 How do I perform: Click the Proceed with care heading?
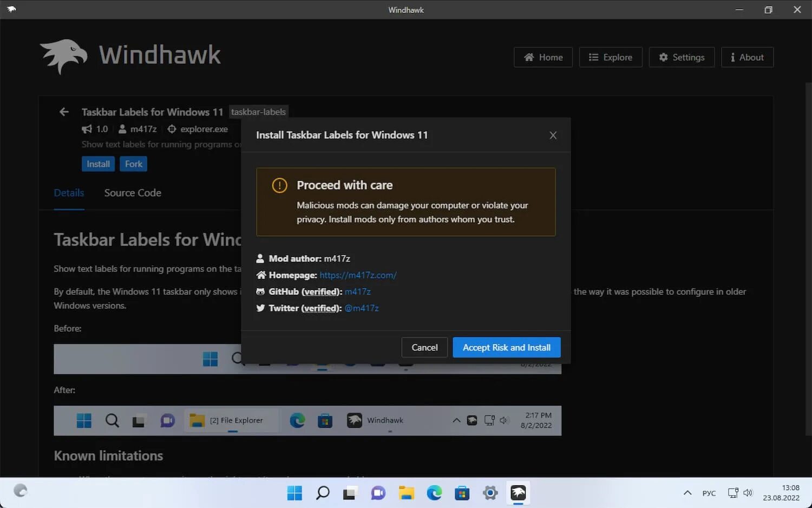[345, 185]
